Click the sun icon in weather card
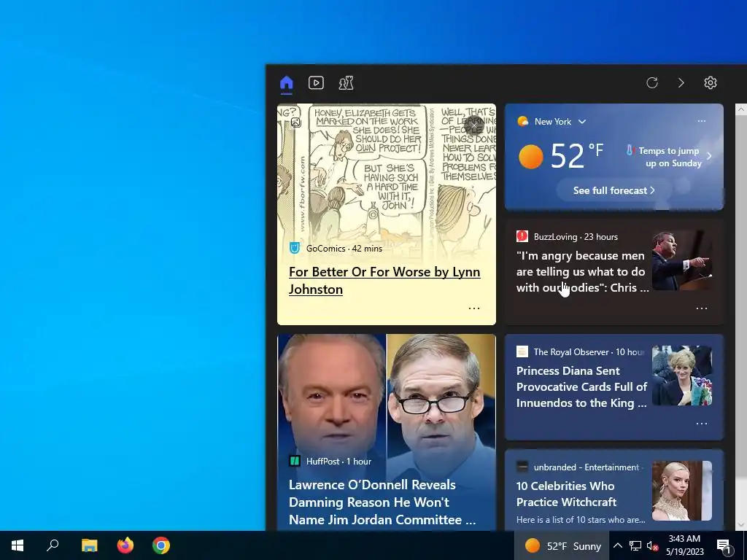Viewport: 747px width, 560px height. coord(531,157)
